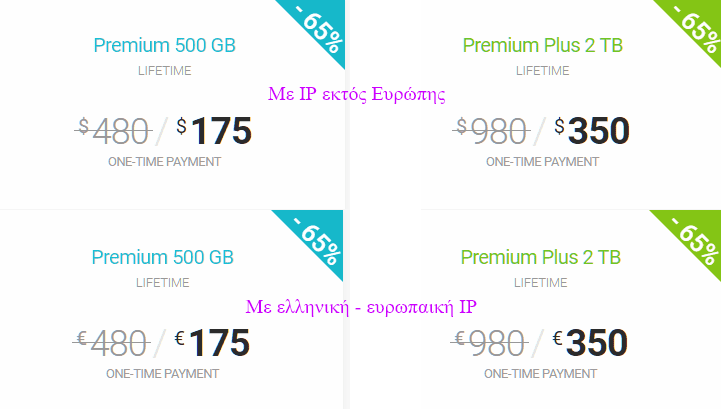Click the magenta text 'Με ελληνική - ευρωπαική IP'
The width and height of the screenshot is (721, 409).
tap(361, 307)
